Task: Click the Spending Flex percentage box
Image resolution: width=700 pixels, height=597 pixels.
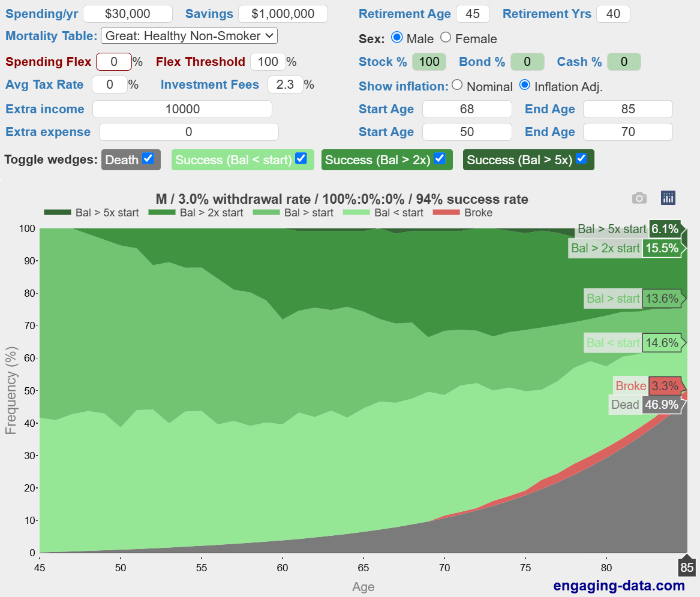Action: pyautogui.click(x=113, y=62)
